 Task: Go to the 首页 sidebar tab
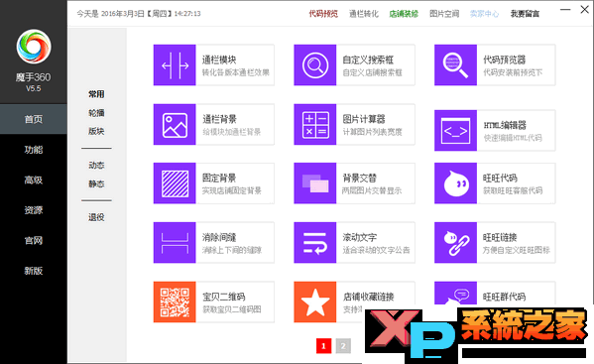pos(34,119)
